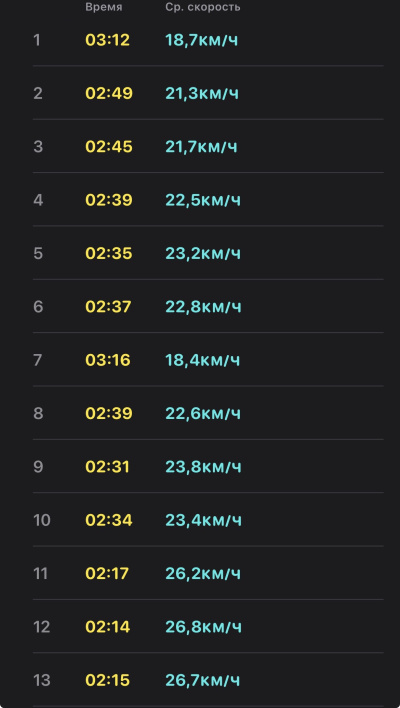The width and height of the screenshot is (400, 708).
Task: Open lap 4 row with 02:39
Action: click(x=208, y=200)
